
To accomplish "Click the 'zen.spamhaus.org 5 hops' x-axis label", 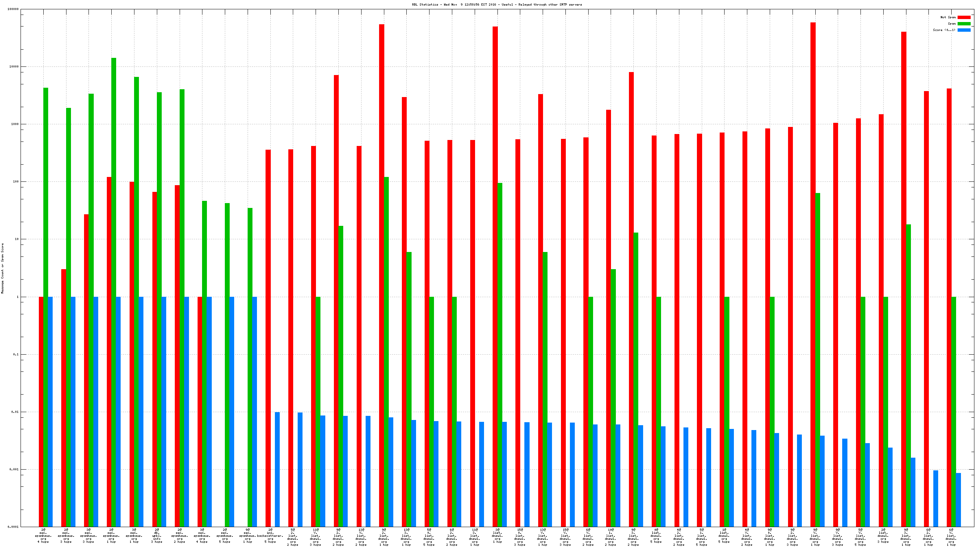I will (224, 535).
